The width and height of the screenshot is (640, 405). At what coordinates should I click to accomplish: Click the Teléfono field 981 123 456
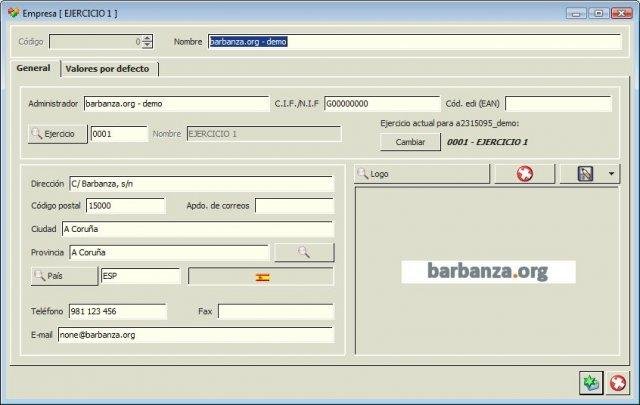coord(118,312)
